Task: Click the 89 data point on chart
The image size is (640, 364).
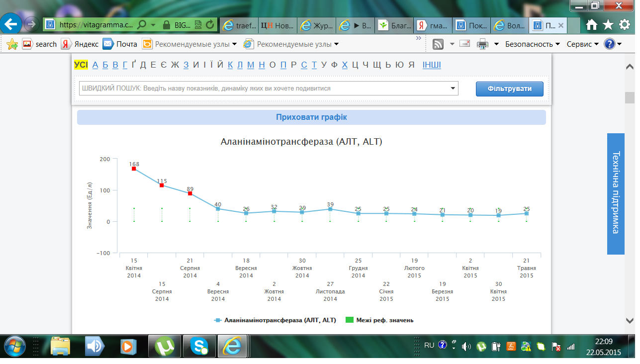Action: pos(190,193)
